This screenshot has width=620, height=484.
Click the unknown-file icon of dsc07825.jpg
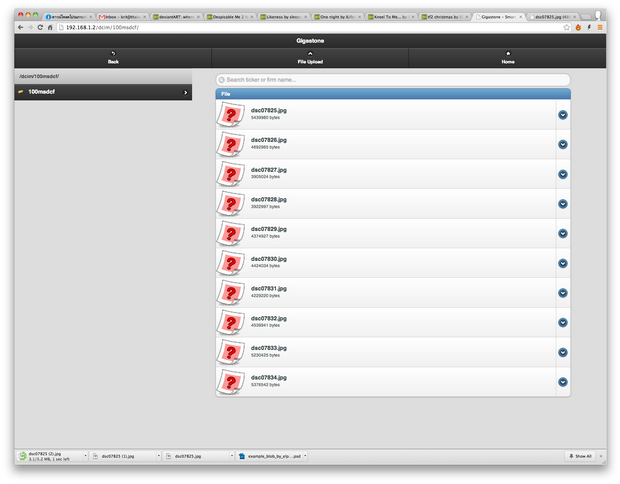[231, 115]
